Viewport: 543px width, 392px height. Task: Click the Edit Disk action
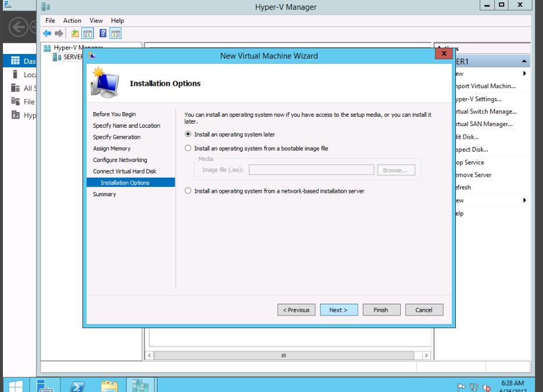(x=467, y=137)
